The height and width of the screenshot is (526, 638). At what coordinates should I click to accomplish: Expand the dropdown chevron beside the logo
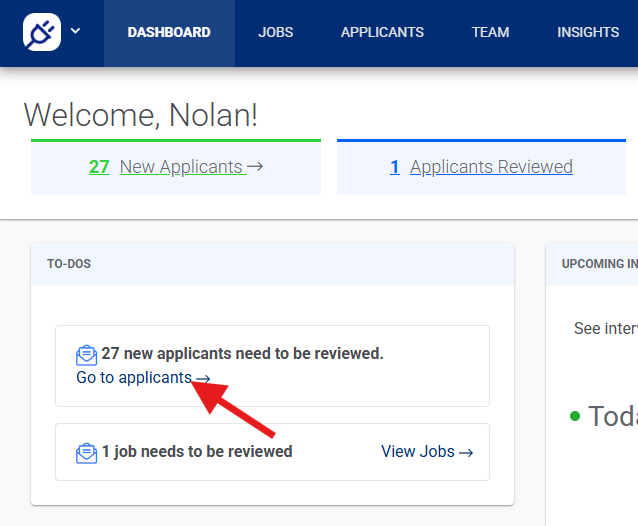coord(76,31)
